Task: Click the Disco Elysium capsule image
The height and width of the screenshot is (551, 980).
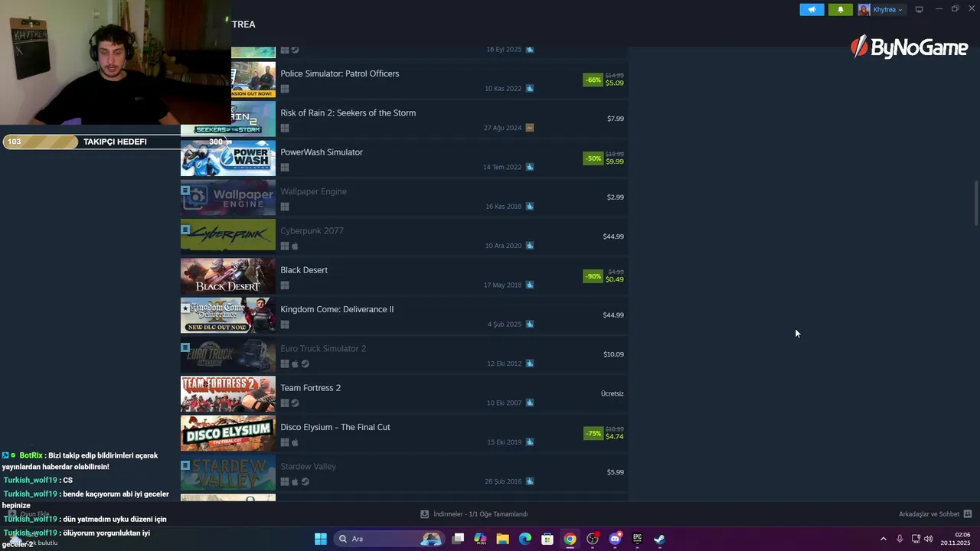Action: pos(228,433)
